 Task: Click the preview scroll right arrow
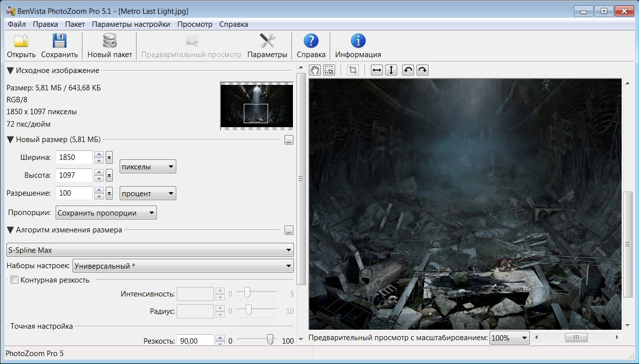(617, 338)
